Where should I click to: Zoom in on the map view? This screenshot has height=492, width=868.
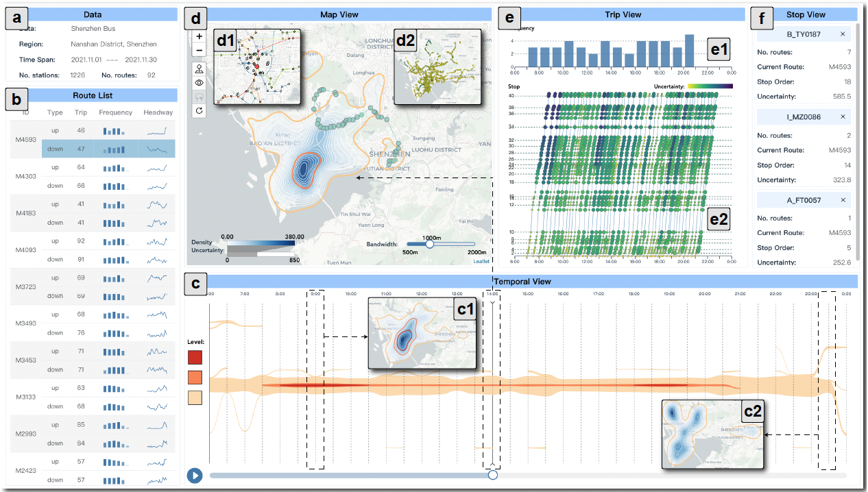200,36
